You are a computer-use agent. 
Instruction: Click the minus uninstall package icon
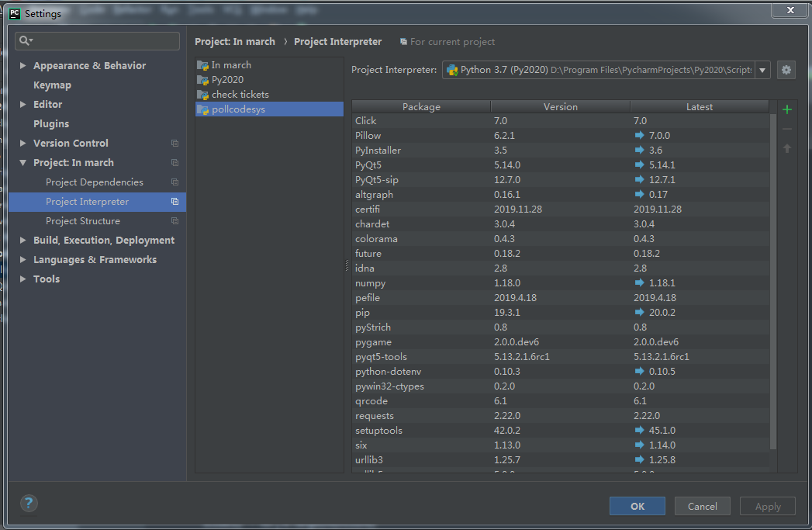click(787, 129)
